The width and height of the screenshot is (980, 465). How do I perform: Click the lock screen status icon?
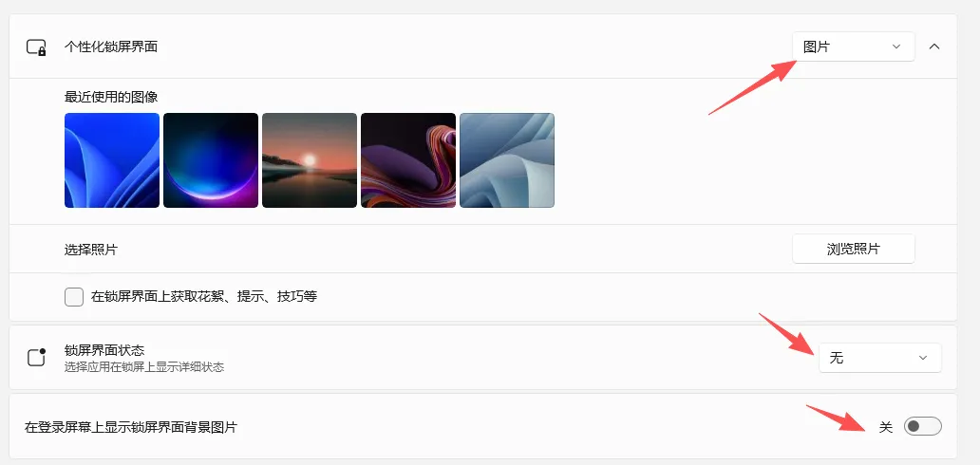(x=37, y=357)
